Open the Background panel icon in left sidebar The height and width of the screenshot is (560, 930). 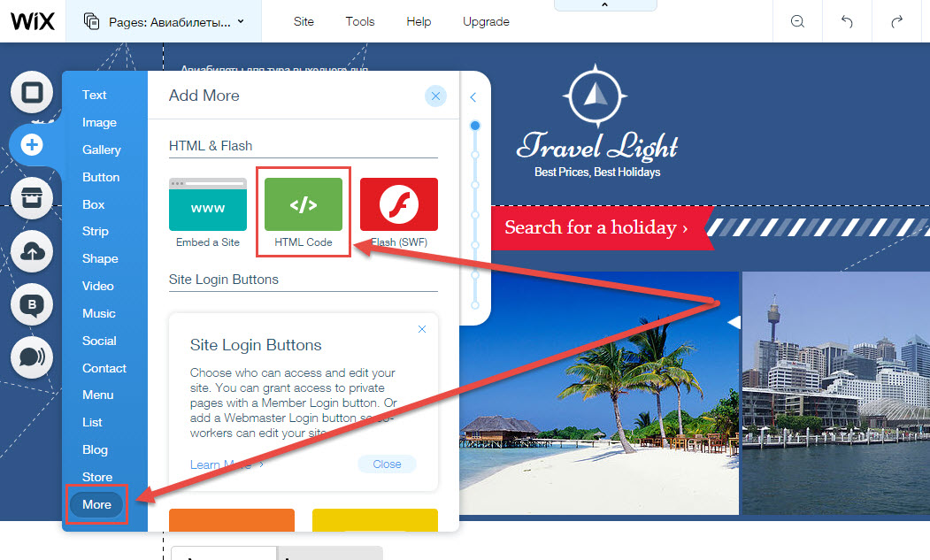pyautogui.click(x=32, y=93)
